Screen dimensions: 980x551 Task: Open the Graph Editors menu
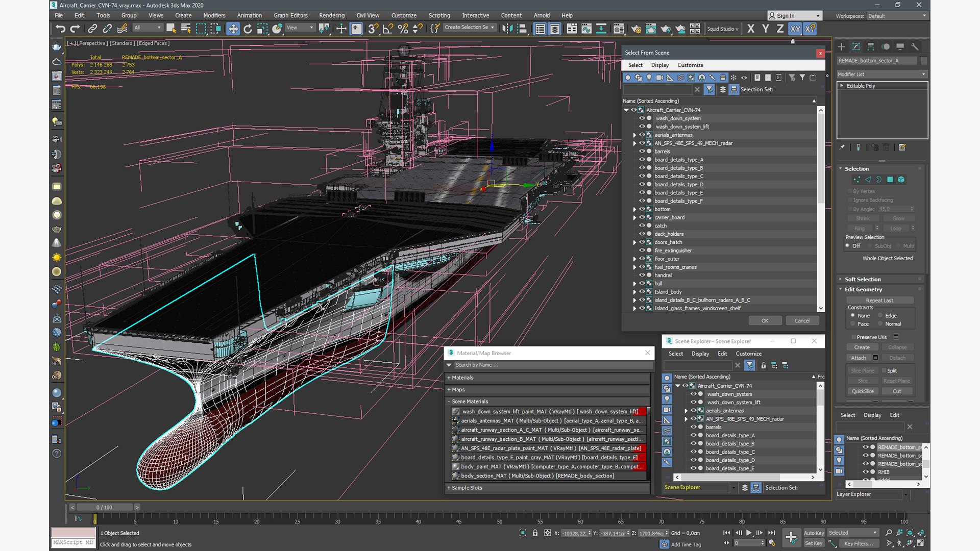pyautogui.click(x=290, y=16)
